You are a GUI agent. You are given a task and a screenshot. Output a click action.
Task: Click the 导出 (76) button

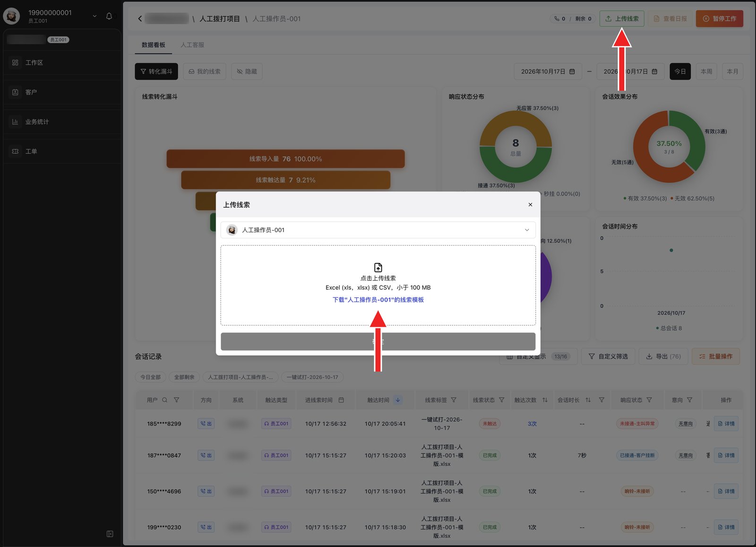point(663,356)
